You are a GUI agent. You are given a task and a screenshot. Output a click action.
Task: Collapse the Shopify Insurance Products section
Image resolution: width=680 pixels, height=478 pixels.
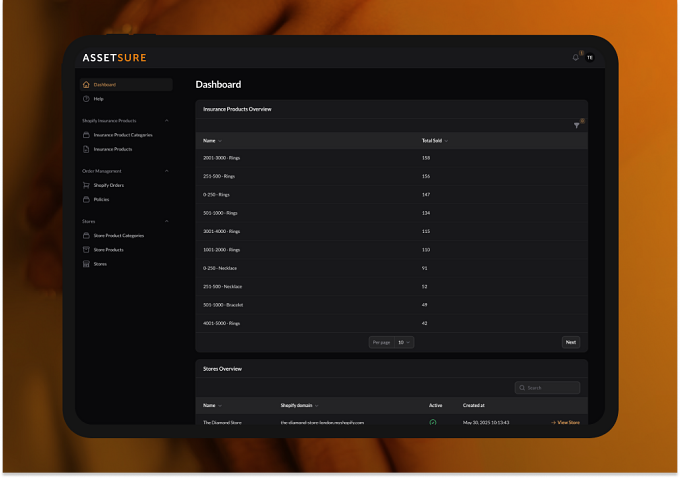(167, 121)
